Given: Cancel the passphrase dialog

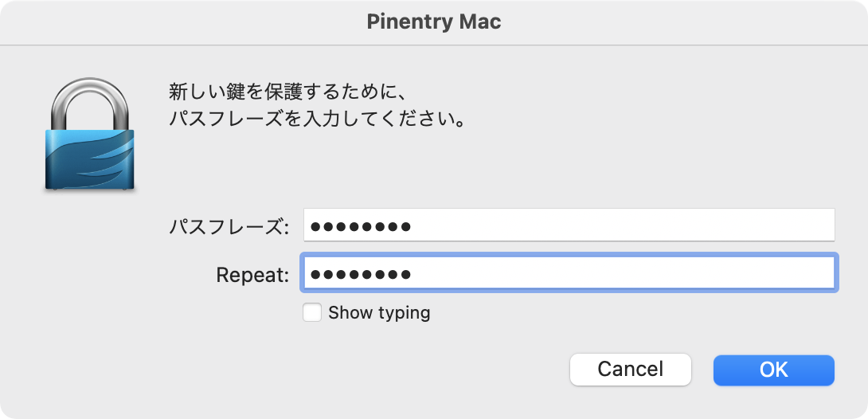Looking at the screenshot, I should (631, 370).
